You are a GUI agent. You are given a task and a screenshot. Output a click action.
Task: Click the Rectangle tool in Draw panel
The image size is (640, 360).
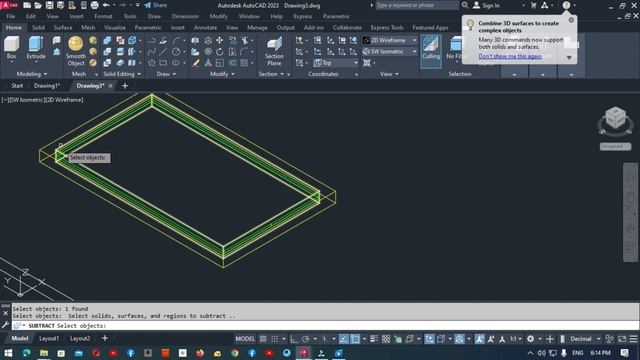(163, 63)
